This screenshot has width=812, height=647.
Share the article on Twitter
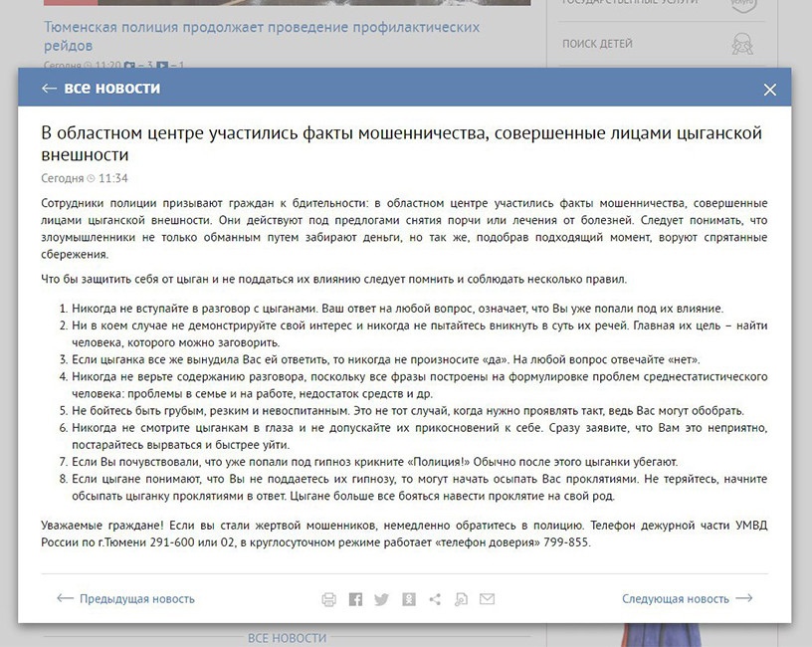click(381, 598)
